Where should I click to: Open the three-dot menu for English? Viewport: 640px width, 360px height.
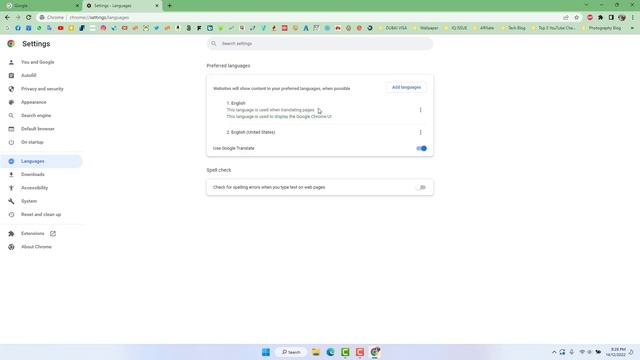420,110
